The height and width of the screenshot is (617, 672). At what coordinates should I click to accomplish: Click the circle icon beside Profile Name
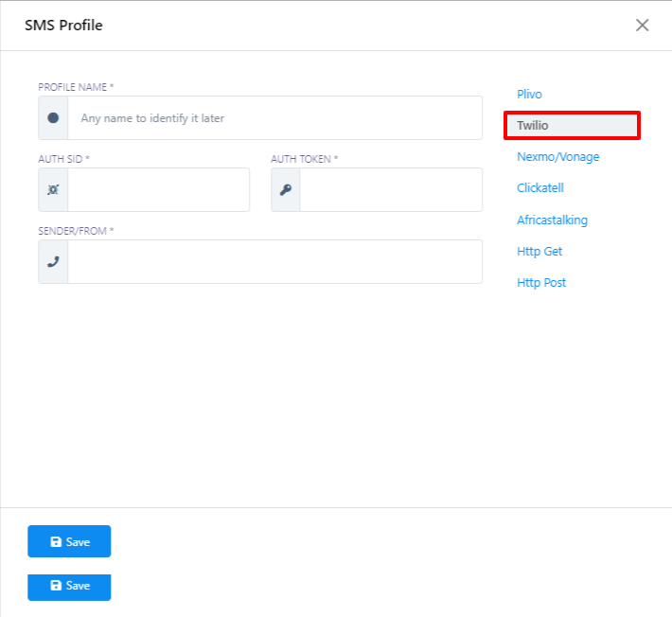(x=53, y=118)
